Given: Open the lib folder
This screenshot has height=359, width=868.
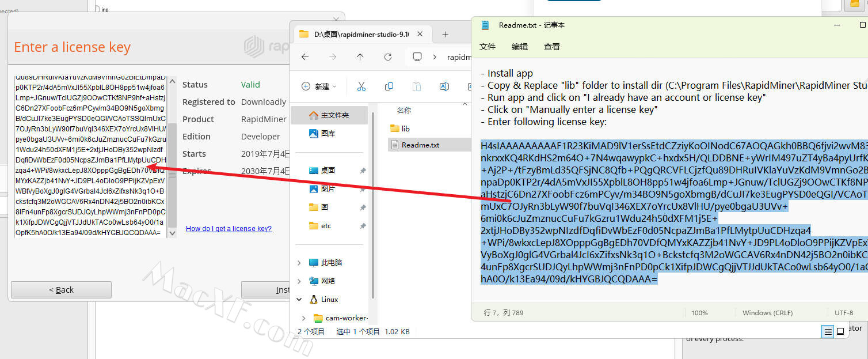Looking at the screenshot, I should click(400, 129).
